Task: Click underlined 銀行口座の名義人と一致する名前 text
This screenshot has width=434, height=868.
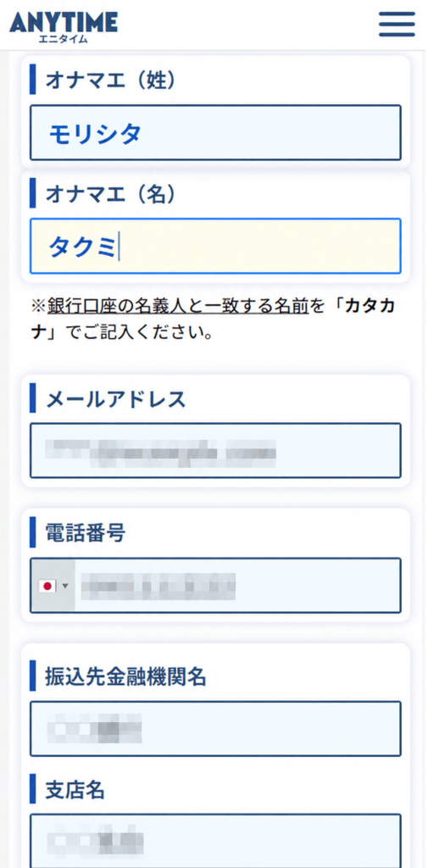Action: point(178,305)
